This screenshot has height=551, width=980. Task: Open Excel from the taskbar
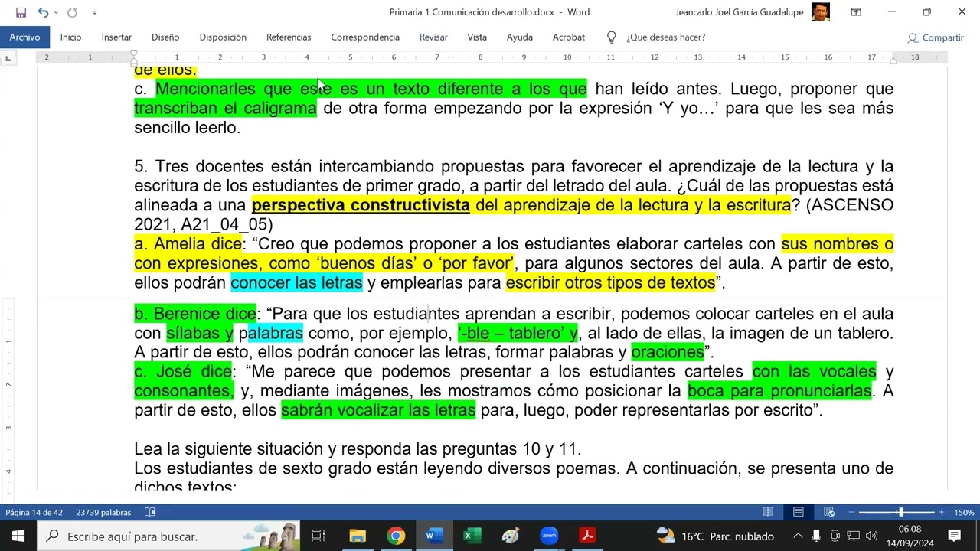tap(472, 536)
